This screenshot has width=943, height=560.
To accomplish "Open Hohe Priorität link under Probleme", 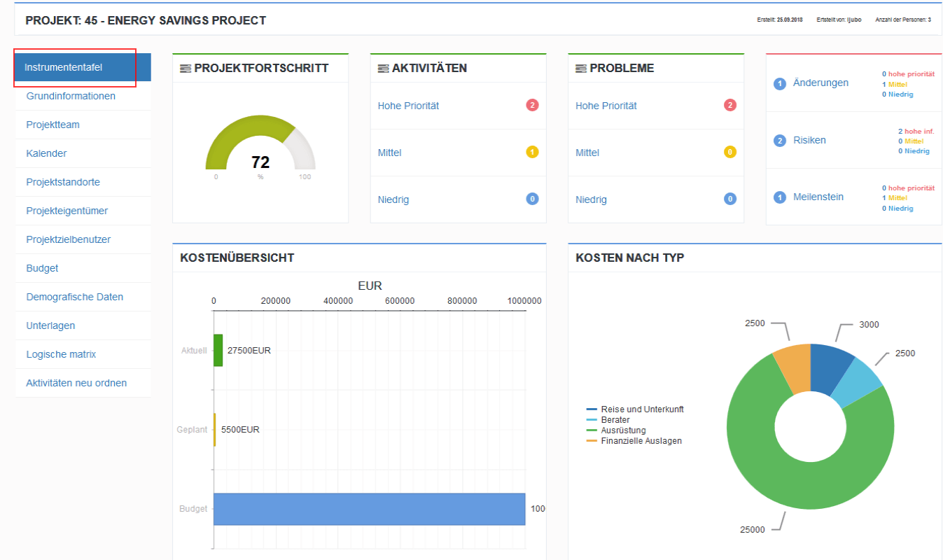I will pos(606,106).
